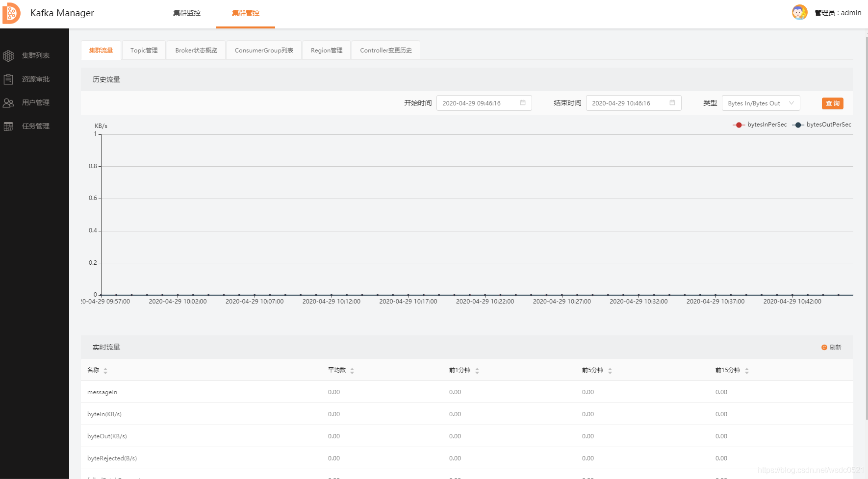Image resolution: width=868 pixels, height=479 pixels.
Task: Click byteRejected(B/s) 前15分钟 value 0.00
Action: click(721, 458)
